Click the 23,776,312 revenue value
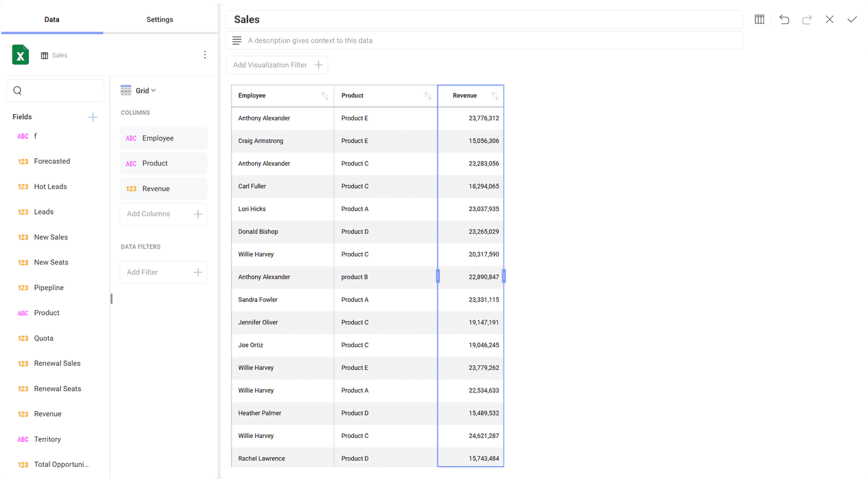The width and height of the screenshot is (868, 484). (484, 118)
